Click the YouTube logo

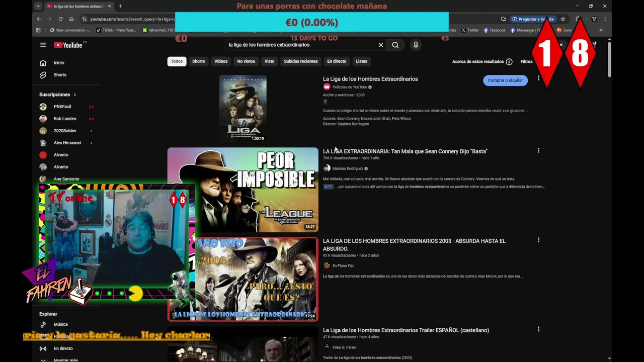68,45
